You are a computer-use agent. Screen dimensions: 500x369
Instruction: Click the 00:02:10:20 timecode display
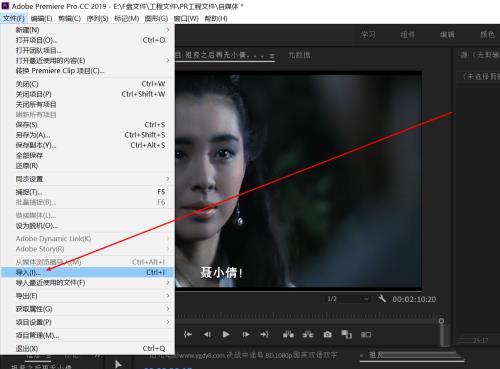point(414,299)
